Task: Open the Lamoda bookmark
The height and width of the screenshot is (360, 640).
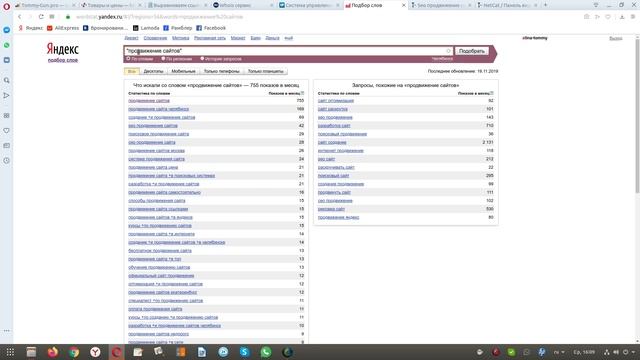Action: pyautogui.click(x=146, y=28)
